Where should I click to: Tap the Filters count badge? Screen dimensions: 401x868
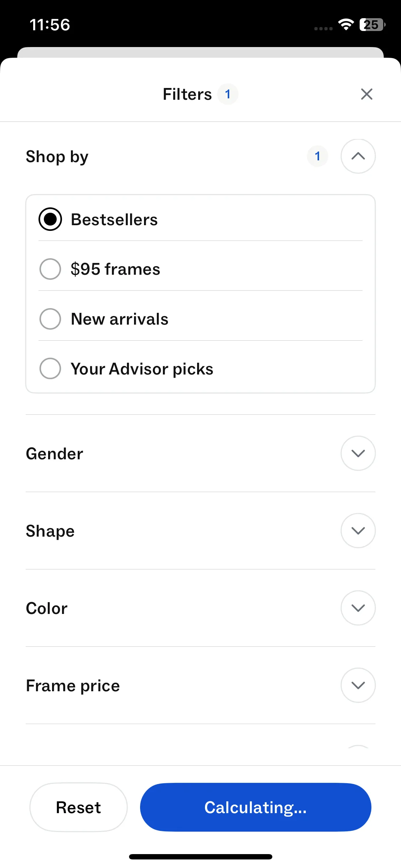228,94
